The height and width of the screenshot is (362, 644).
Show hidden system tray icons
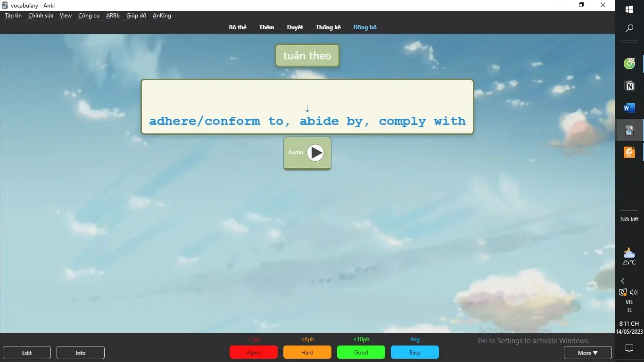coord(622,281)
